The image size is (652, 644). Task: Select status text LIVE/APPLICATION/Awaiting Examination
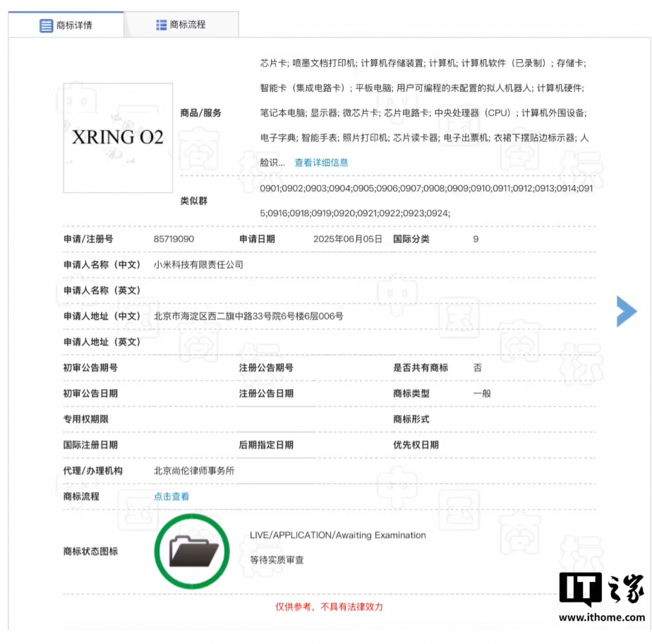point(337,535)
